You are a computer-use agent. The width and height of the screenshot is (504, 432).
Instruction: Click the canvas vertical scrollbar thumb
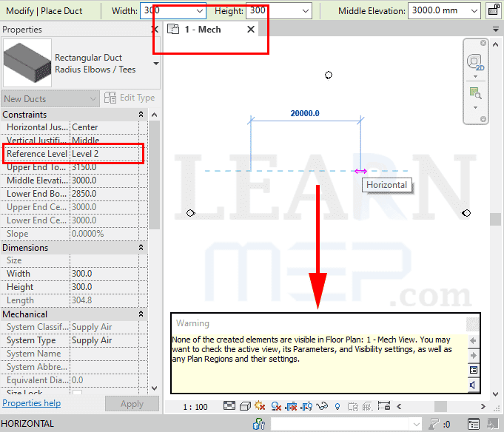pyautogui.click(x=495, y=220)
